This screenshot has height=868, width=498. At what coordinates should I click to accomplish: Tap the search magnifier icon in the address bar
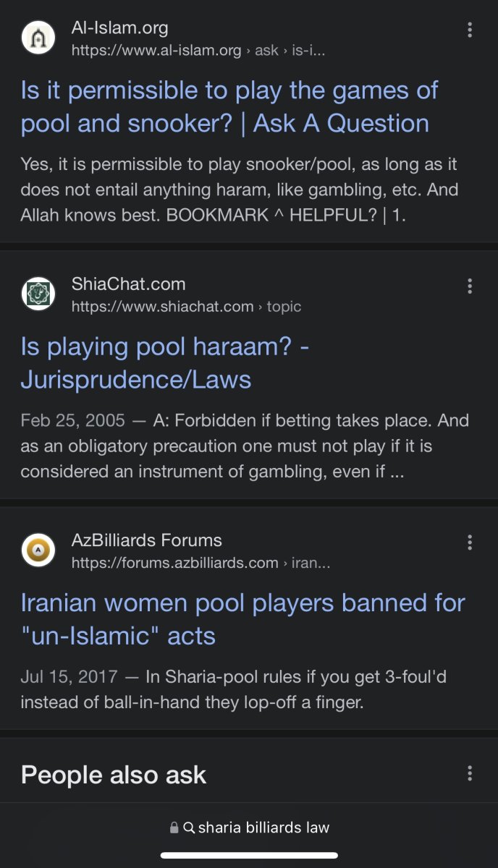(189, 827)
